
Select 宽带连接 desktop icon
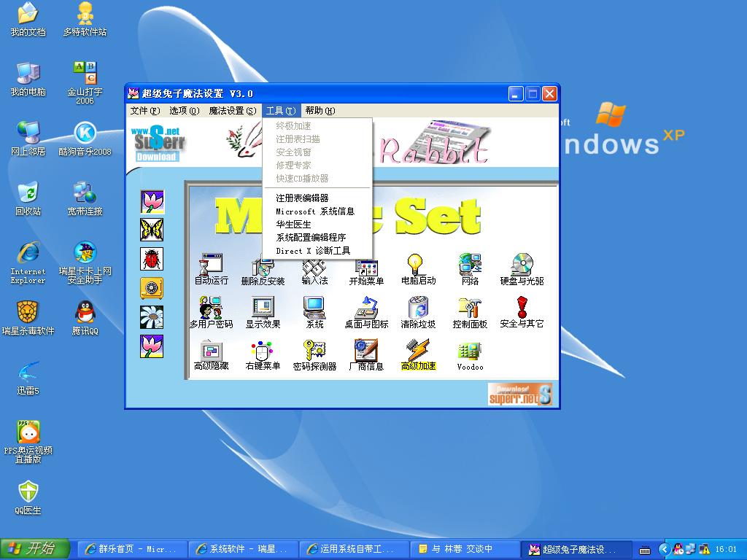[85, 198]
